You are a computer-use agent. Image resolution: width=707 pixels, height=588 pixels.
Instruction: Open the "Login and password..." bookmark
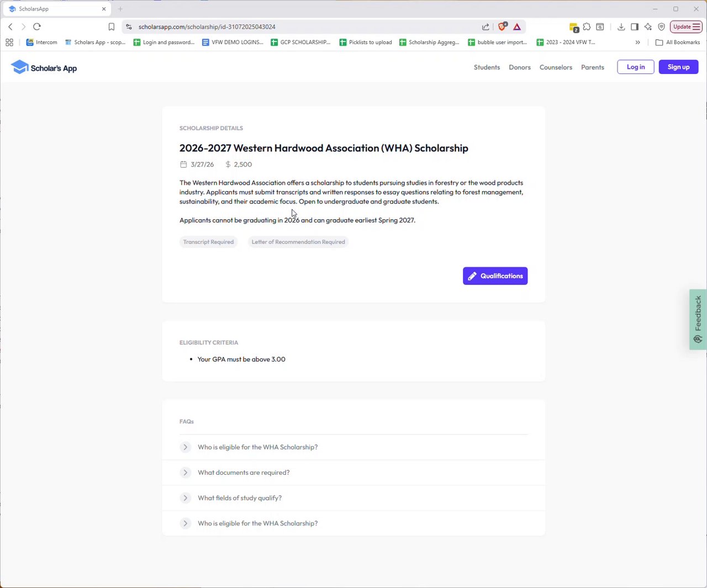(x=163, y=42)
